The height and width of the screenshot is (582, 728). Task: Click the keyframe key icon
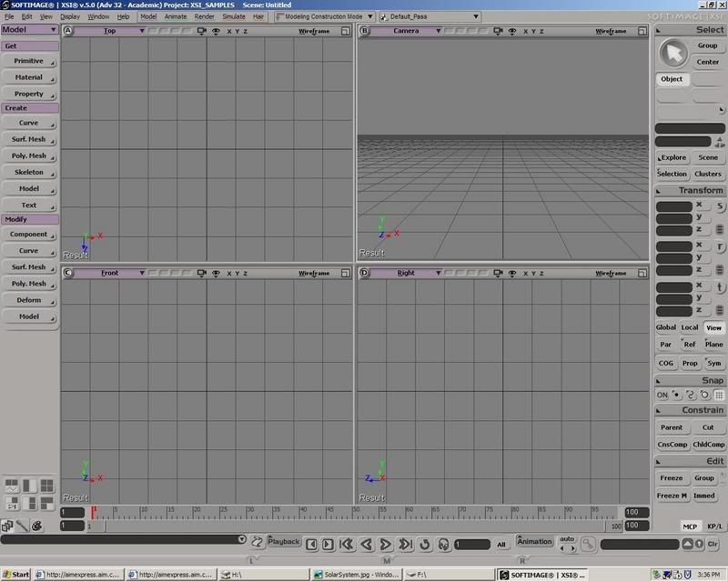[x=588, y=544]
